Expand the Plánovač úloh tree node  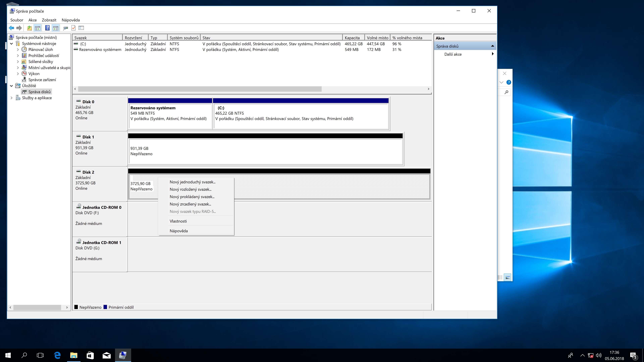18,49
